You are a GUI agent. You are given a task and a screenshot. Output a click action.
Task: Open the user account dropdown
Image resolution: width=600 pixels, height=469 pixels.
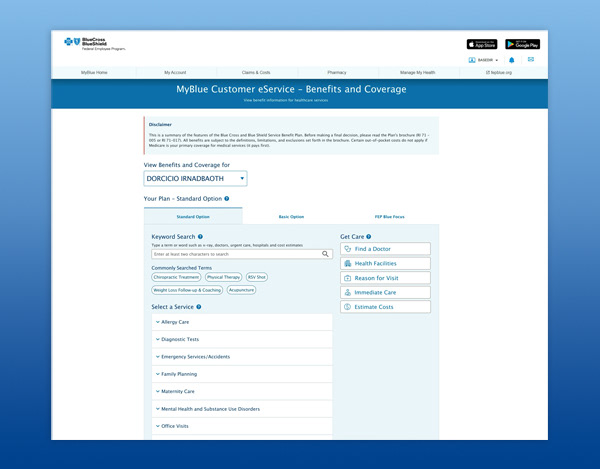pyautogui.click(x=484, y=60)
